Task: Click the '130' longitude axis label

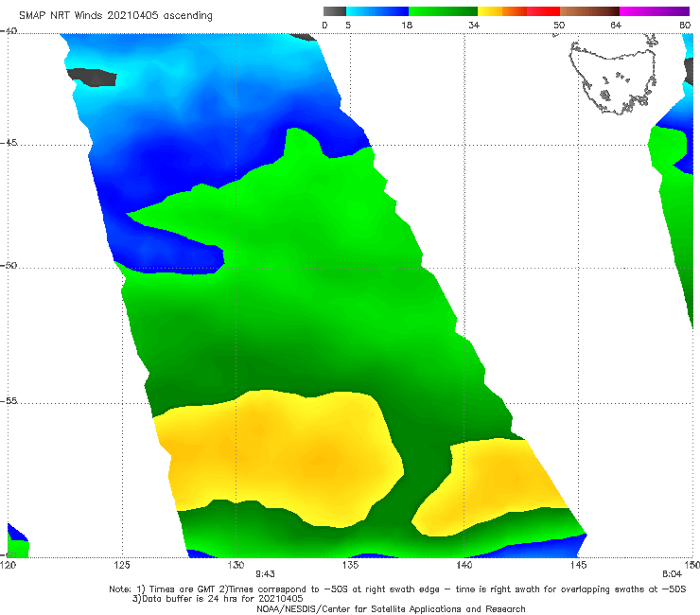Action: point(236,566)
